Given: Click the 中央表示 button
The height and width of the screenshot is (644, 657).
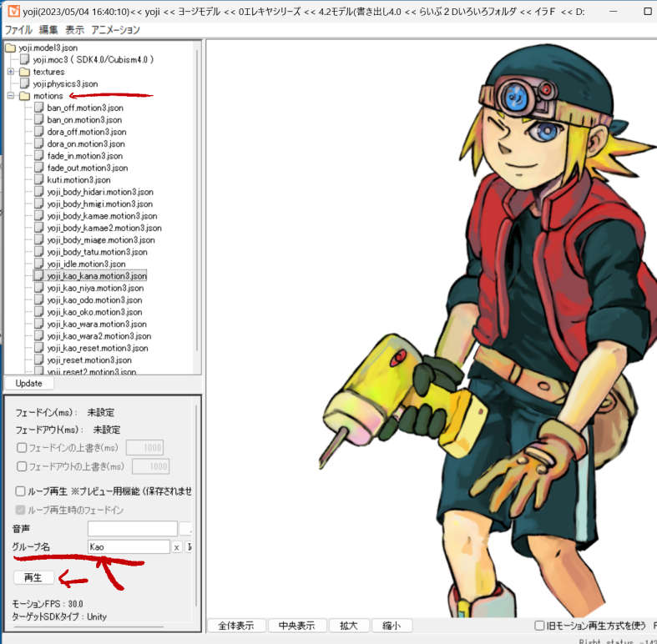Looking at the screenshot, I should [296, 626].
